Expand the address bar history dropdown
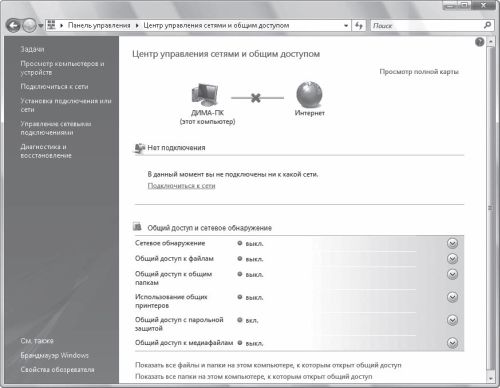 (346, 25)
